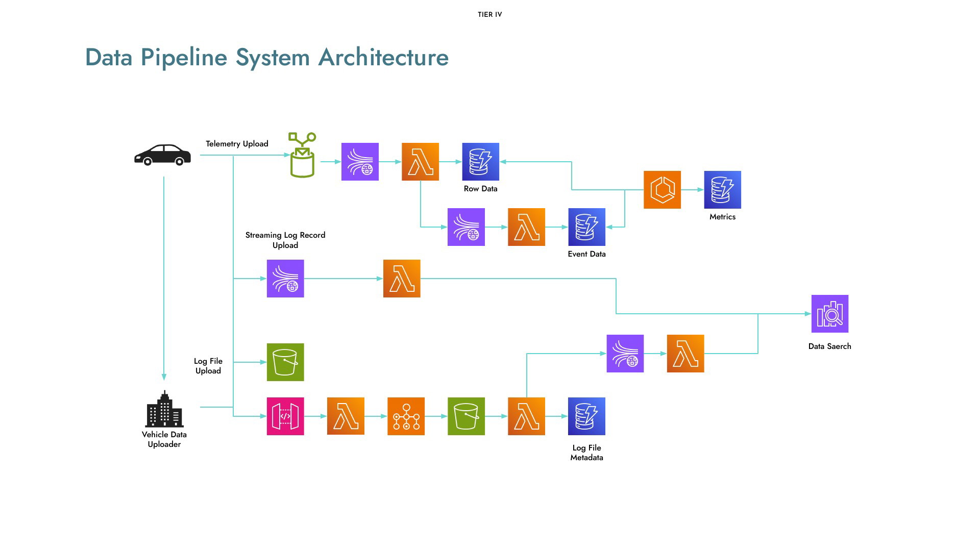Click the 'Log File Metadata' label
The width and height of the screenshot is (980, 551).
pyautogui.click(x=586, y=453)
